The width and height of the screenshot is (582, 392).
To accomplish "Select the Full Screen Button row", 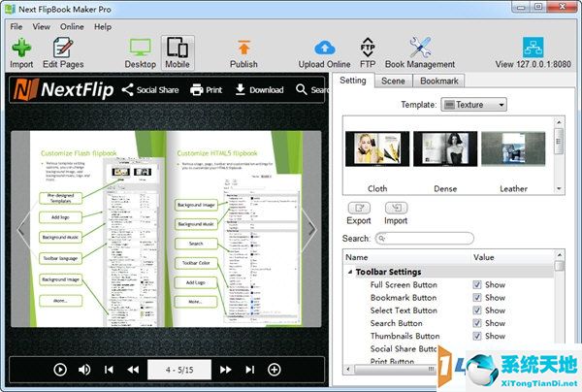I will click(448, 284).
